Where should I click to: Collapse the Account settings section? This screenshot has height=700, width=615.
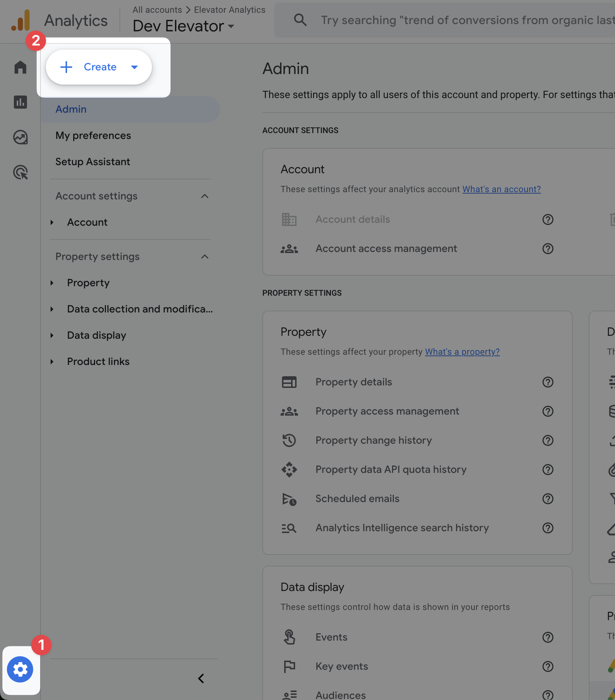click(205, 196)
